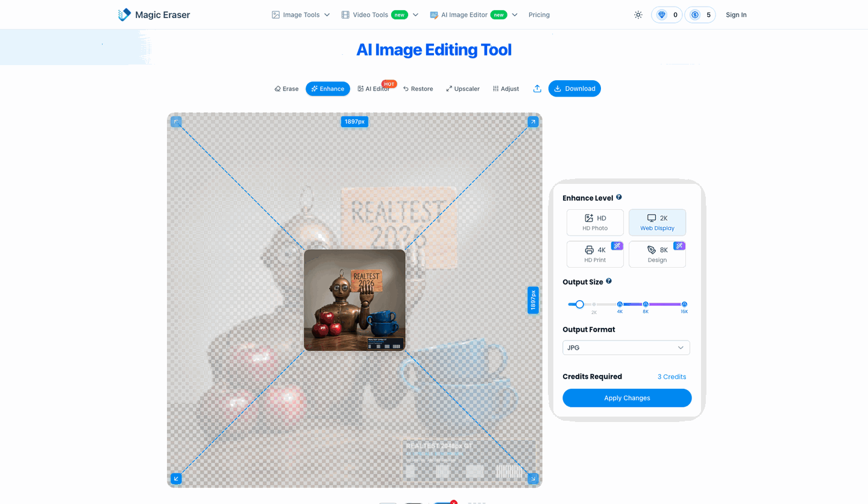Open the AI Editor tab
The height and width of the screenshot is (504, 868).
click(x=374, y=89)
